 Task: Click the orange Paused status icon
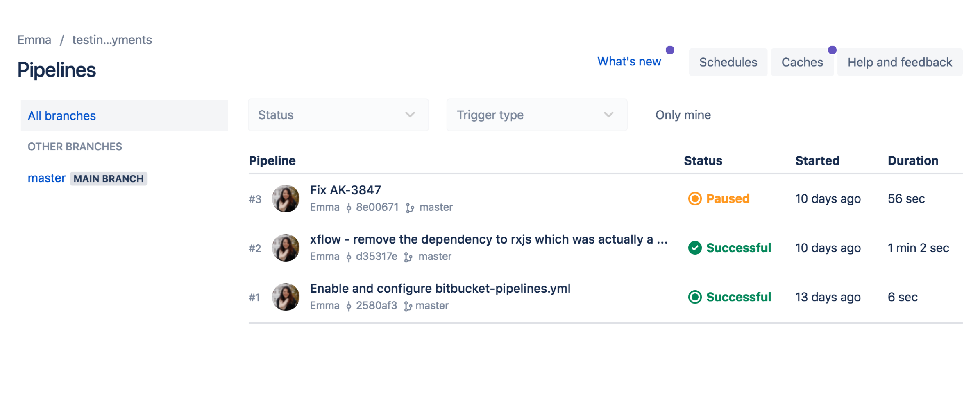click(694, 198)
